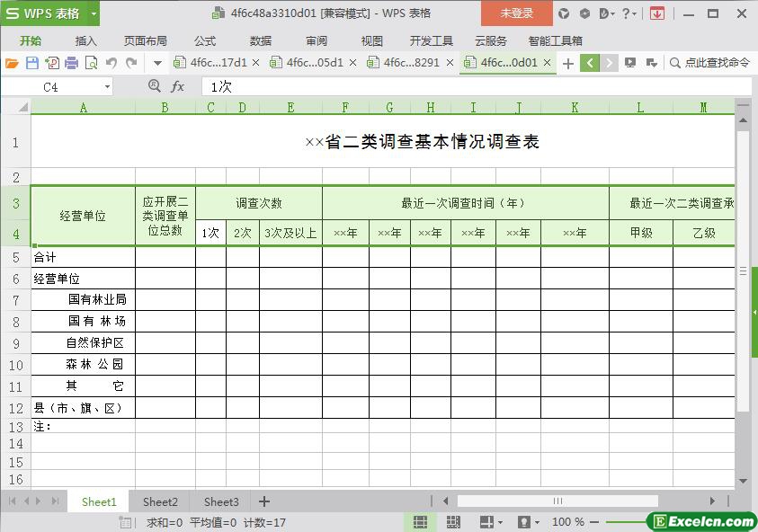Click the fx insert function icon

click(x=178, y=86)
